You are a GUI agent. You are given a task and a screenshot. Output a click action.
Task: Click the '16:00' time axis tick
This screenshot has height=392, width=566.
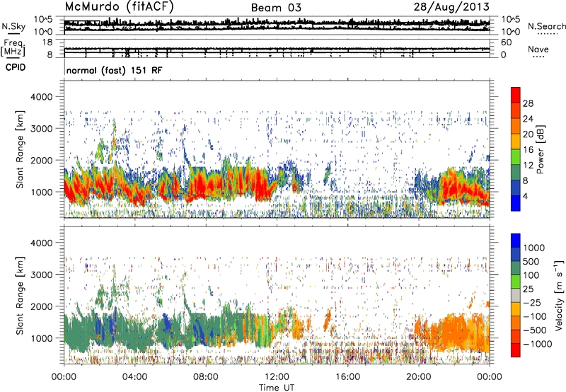[347, 377]
